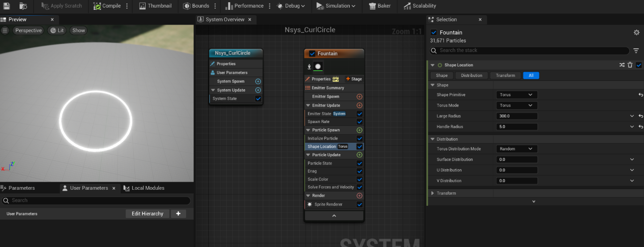Image resolution: width=644 pixels, height=247 pixels.
Task: Add a renderer with Render plus icon
Action: pos(359,196)
